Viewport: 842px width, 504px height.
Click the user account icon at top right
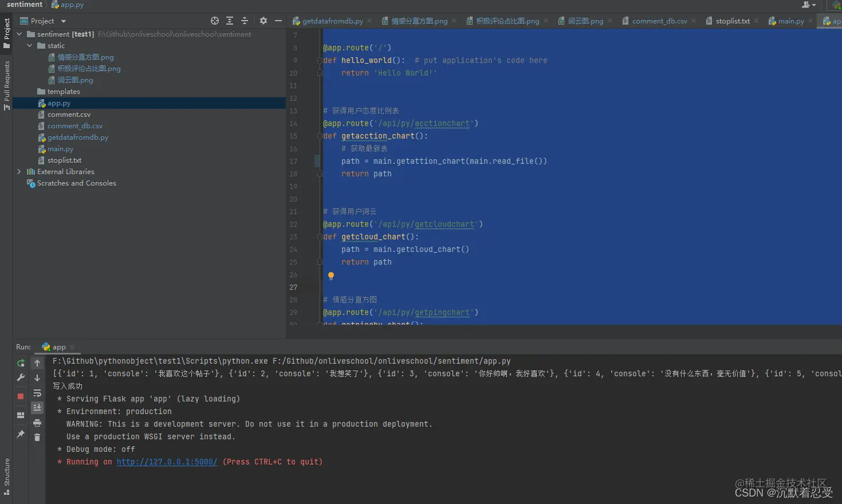coord(808,5)
